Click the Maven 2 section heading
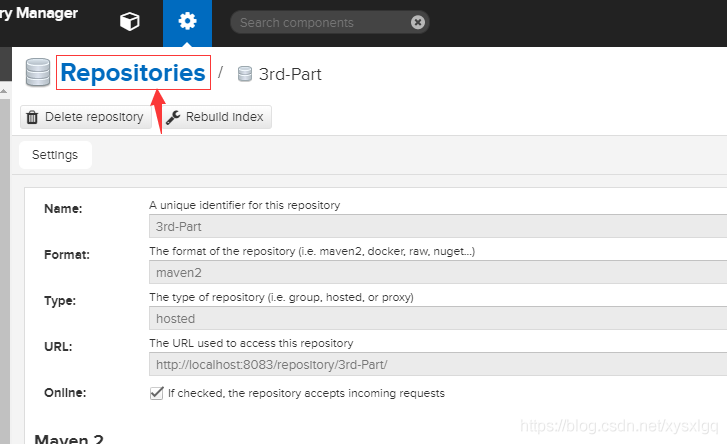This screenshot has height=444, width=727. point(69,437)
